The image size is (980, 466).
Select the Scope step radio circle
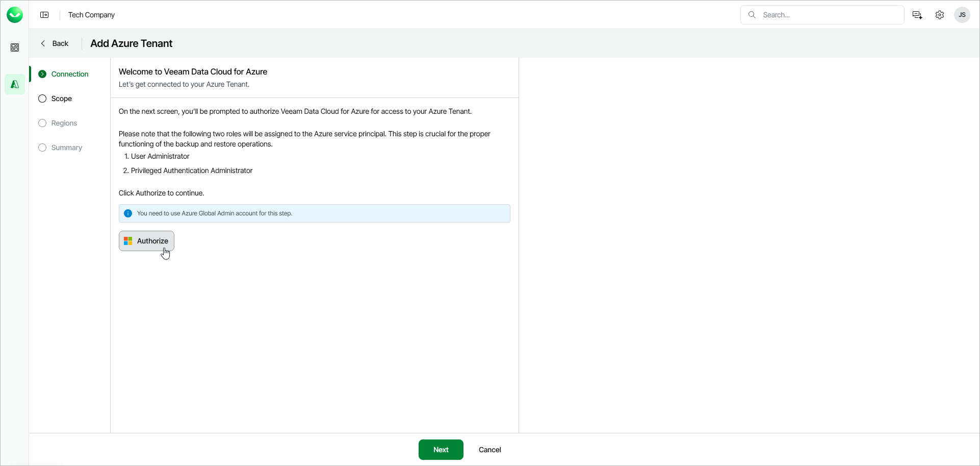click(42, 99)
